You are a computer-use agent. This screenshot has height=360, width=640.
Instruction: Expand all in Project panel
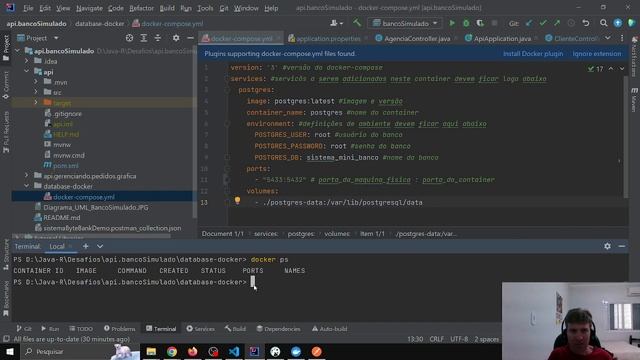coord(144,38)
